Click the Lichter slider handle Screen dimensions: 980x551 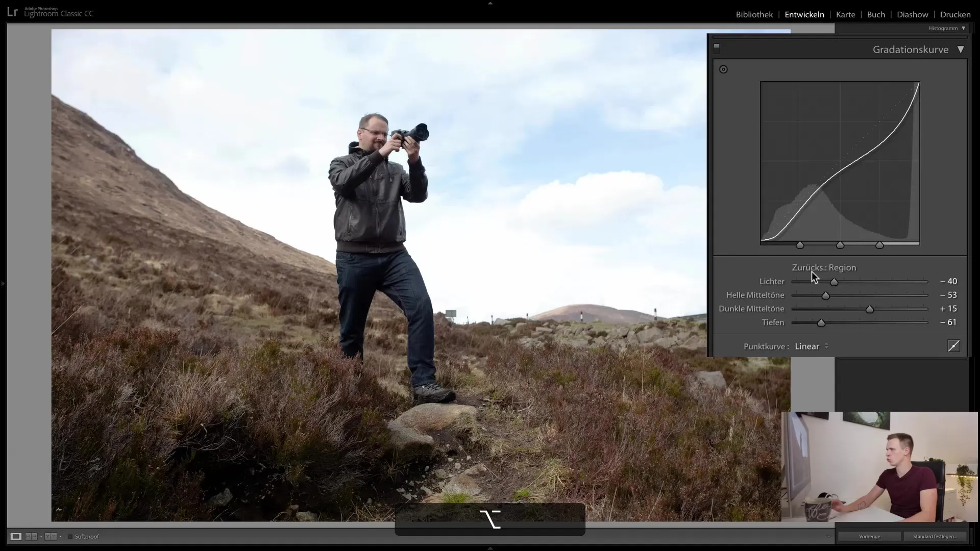(834, 282)
